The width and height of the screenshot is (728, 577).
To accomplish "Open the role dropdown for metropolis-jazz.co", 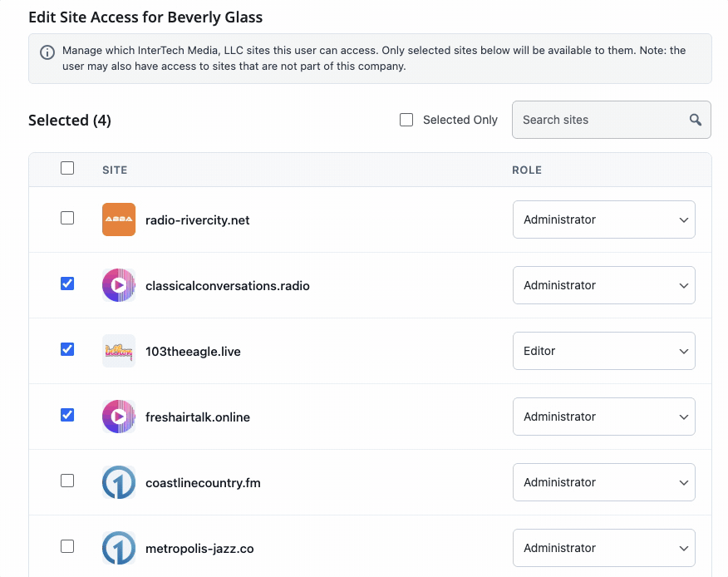I will (x=603, y=548).
